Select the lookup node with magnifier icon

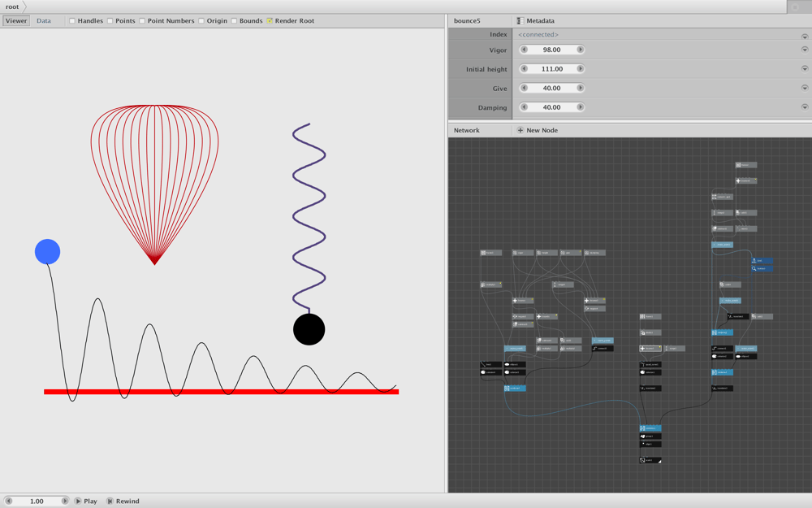[x=762, y=268]
